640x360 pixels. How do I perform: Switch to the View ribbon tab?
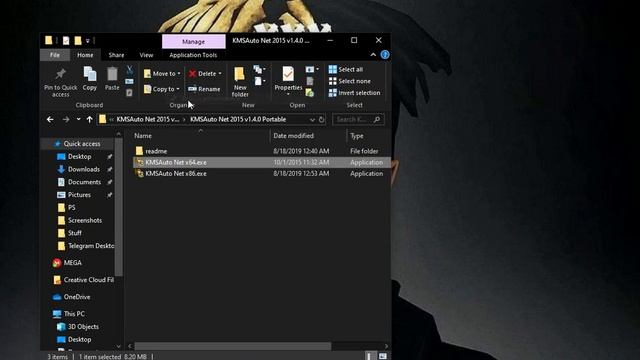click(146, 55)
